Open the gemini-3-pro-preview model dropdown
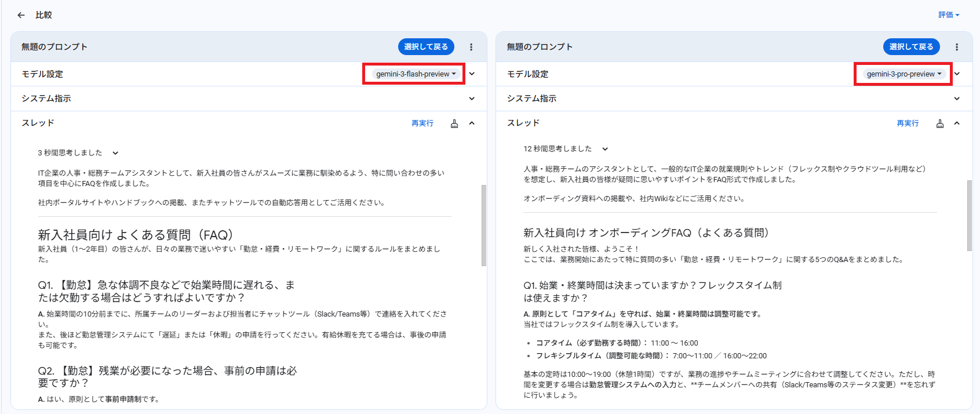Image resolution: width=980 pixels, height=414 pixels. point(904,74)
